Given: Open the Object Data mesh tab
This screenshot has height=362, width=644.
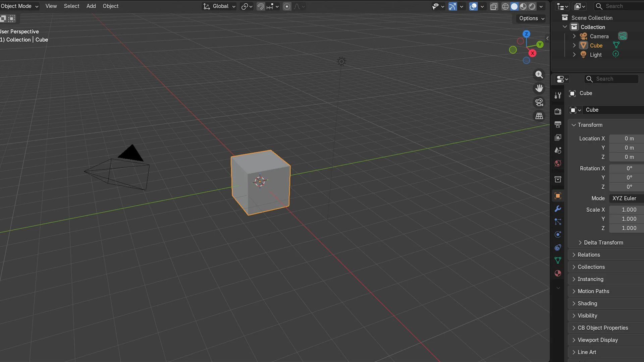Looking at the screenshot, I should point(558,260).
